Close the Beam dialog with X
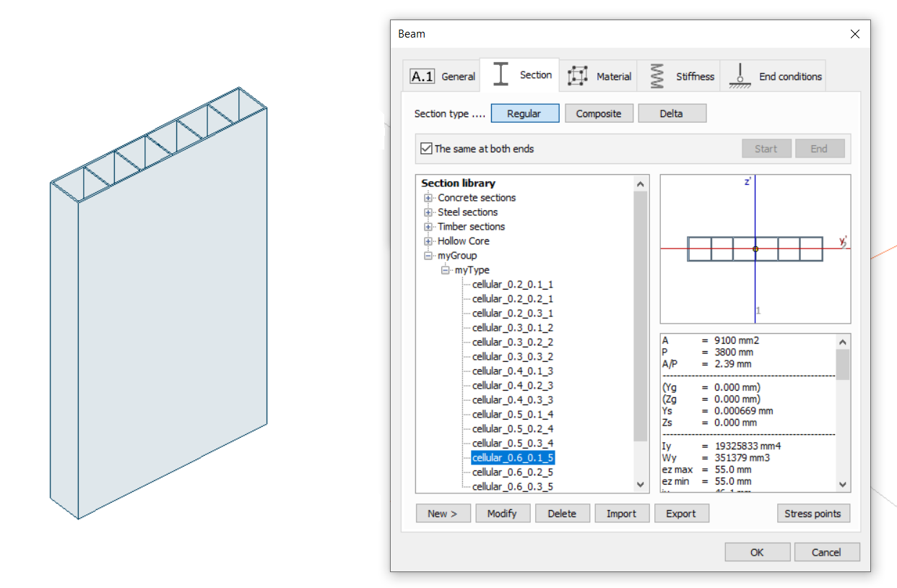 pyautogui.click(x=855, y=34)
